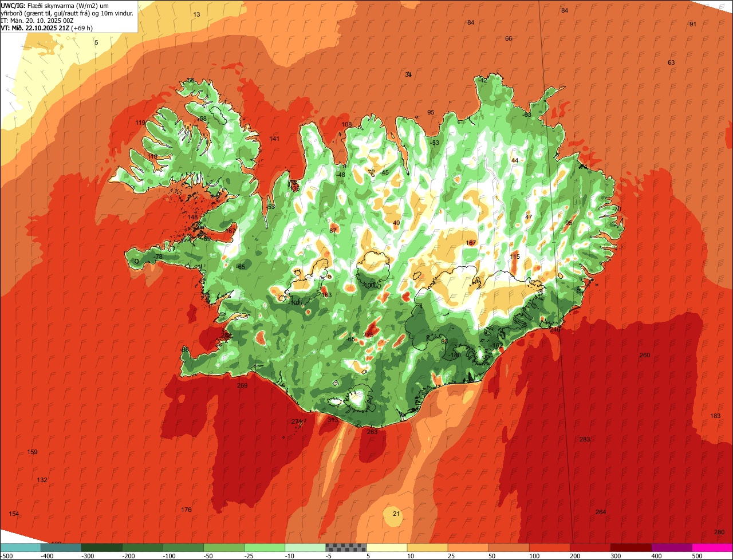This screenshot has height=560, width=733.
Task: Click the '-500' legend label
Action: [x=7, y=556]
